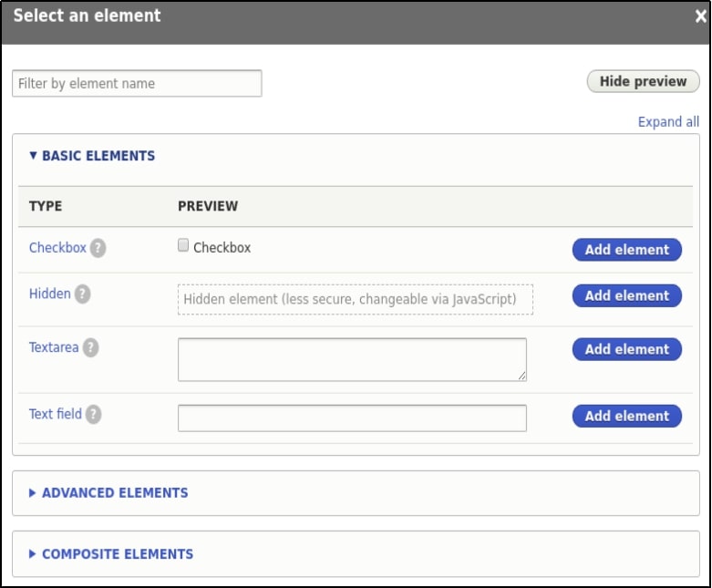Open the Hidden type link
The image size is (712, 588).
(x=50, y=294)
